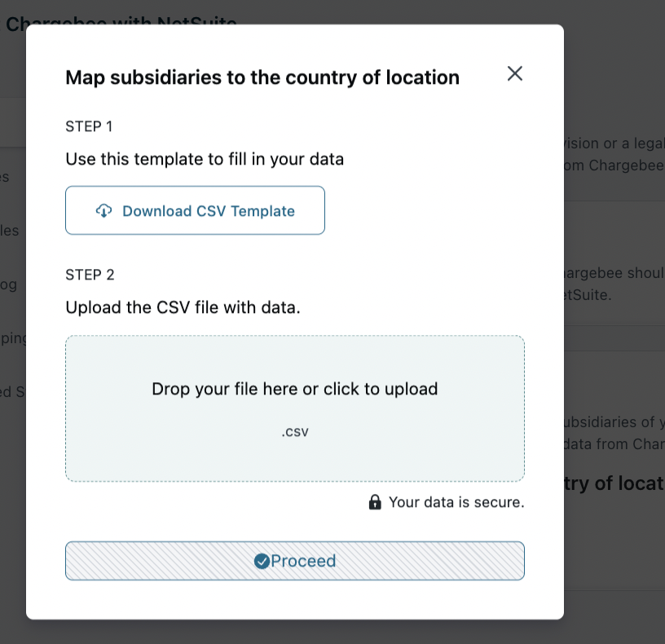Click the "Your data is secure." text
This screenshot has height=644, width=665.
(456, 502)
